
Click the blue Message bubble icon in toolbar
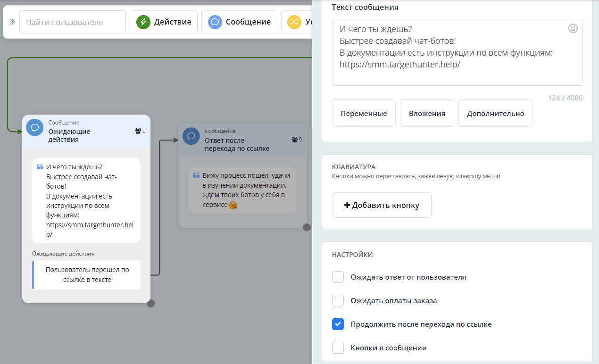tap(215, 22)
